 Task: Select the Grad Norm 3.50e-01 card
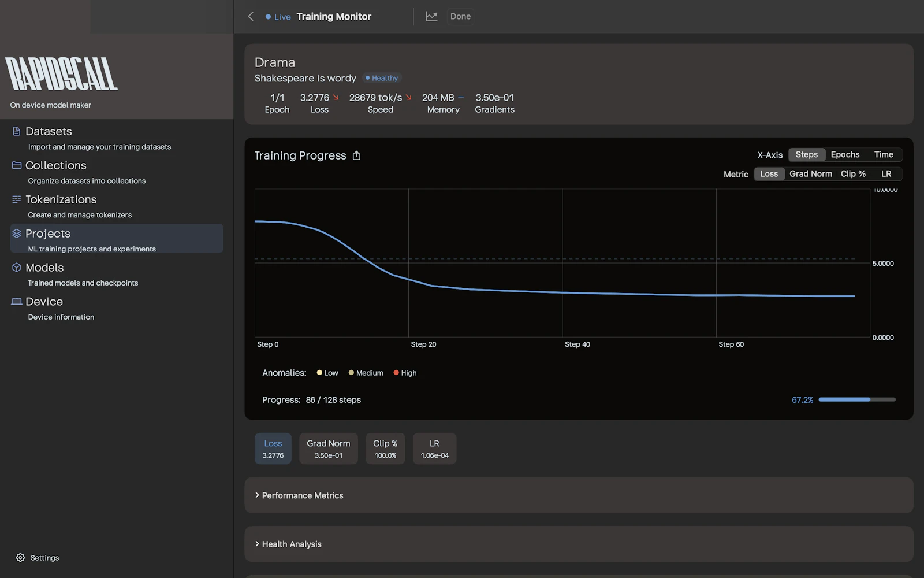click(328, 449)
